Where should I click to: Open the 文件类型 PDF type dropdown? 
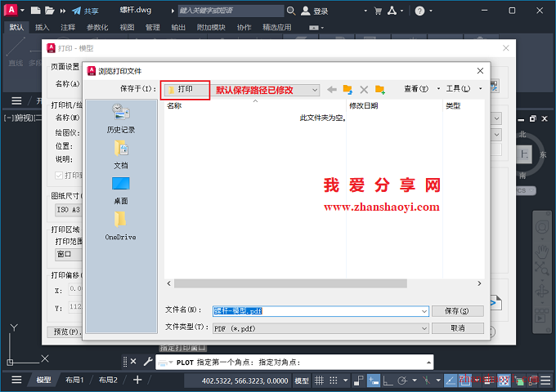pos(424,327)
